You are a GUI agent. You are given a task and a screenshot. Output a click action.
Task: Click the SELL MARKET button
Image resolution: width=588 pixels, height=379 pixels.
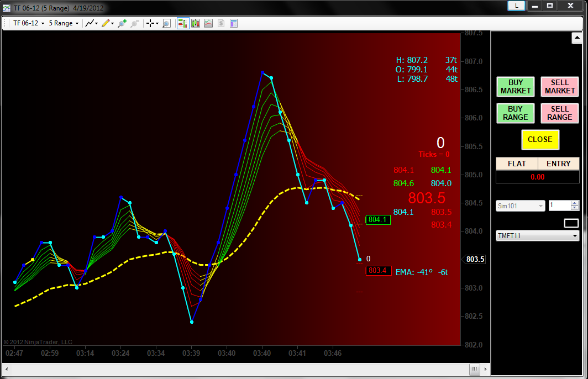coord(559,87)
